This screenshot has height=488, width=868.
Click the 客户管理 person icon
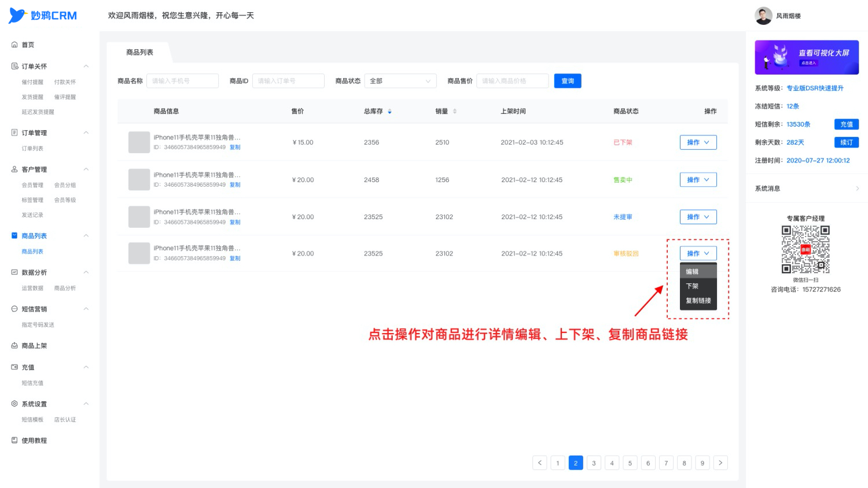(14, 169)
